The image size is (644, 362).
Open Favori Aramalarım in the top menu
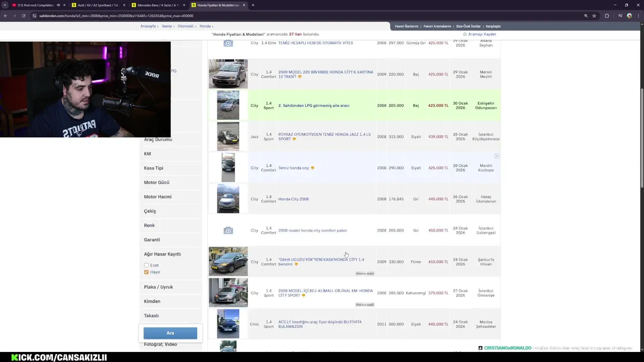pos(437,26)
